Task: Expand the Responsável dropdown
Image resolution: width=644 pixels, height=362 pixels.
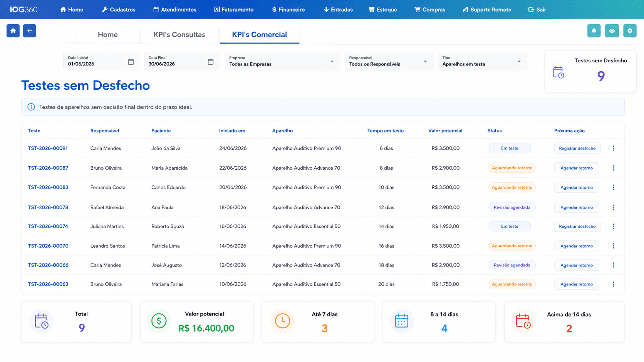Action: pyautogui.click(x=389, y=62)
